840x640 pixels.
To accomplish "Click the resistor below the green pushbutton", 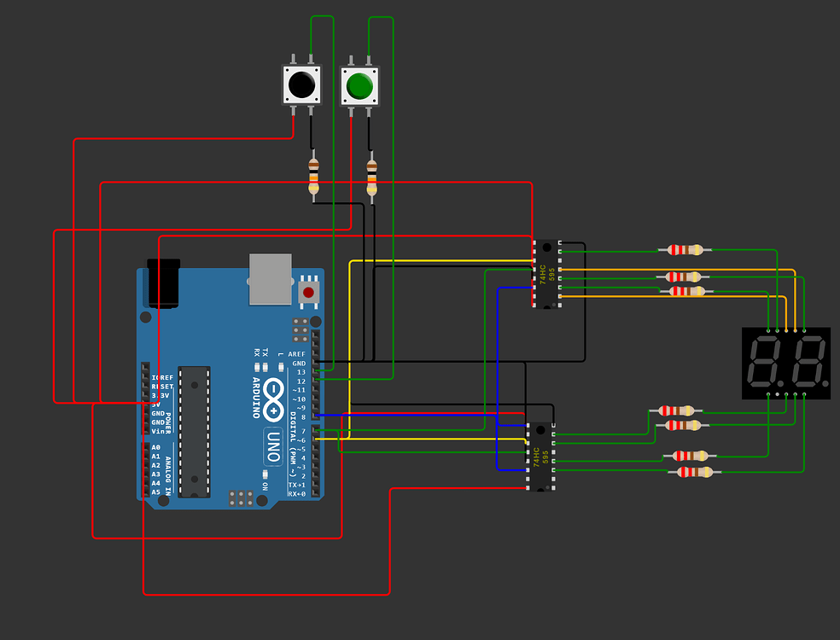I will 370,173.
